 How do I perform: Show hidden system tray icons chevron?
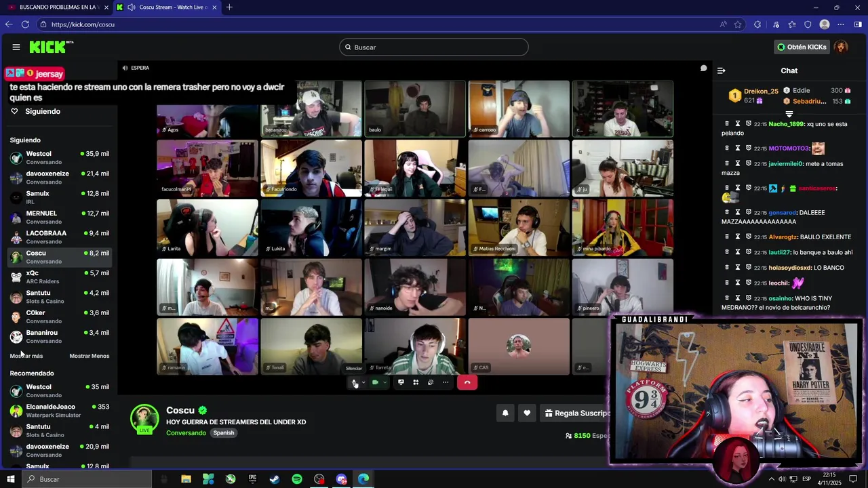(771, 479)
